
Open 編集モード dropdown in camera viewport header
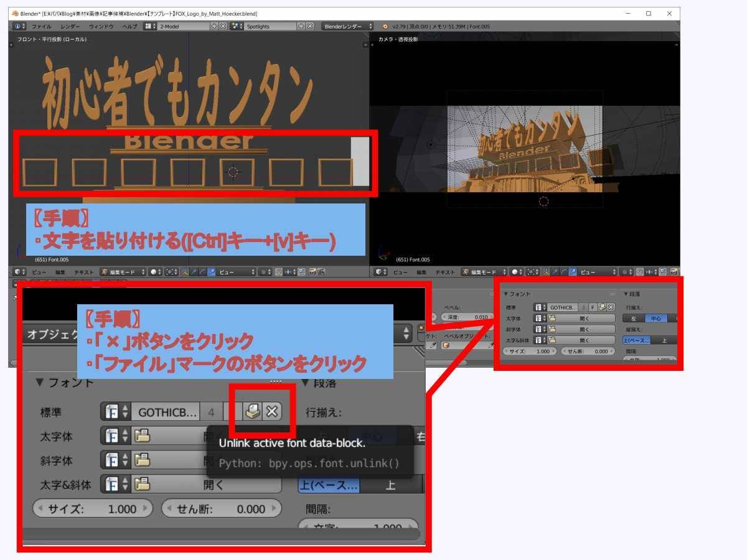485,272
